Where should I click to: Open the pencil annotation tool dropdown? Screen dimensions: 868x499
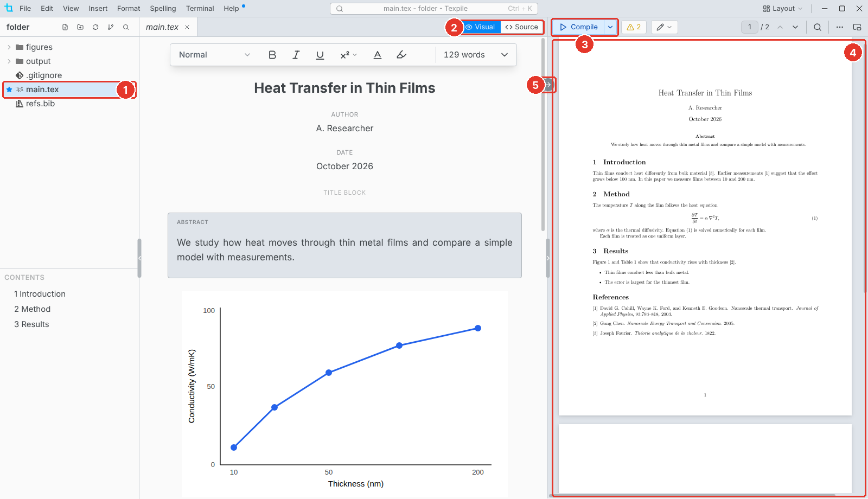click(x=664, y=27)
